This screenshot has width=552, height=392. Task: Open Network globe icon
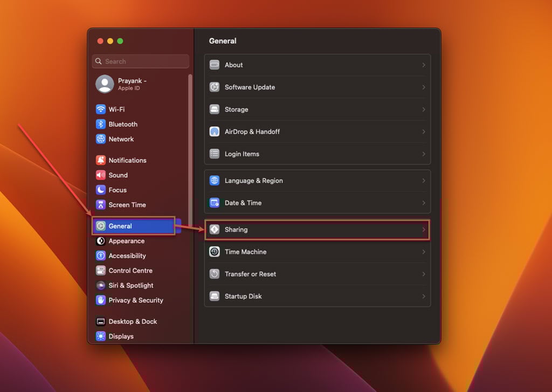[x=101, y=139]
